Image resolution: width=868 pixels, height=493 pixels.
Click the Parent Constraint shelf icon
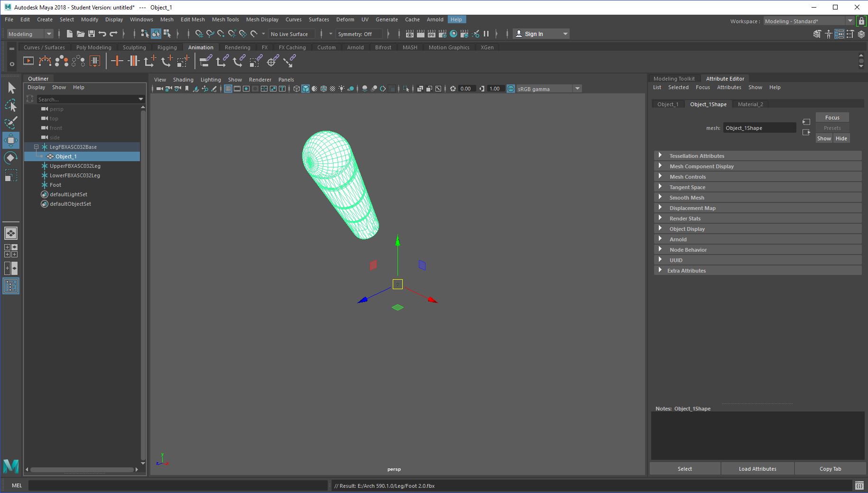[x=206, y=61]
